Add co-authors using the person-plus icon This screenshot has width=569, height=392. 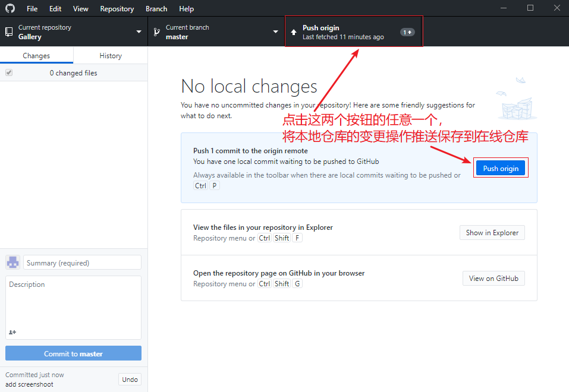pyautogui.click(x=12, y=332)
